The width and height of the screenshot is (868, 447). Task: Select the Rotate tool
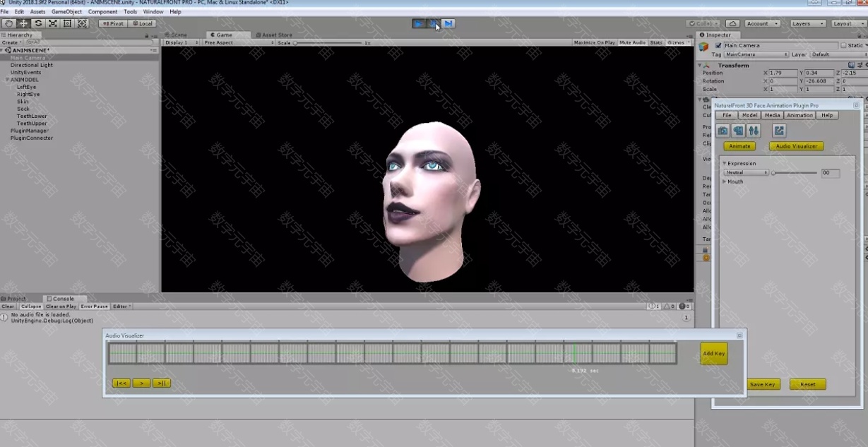38,23
